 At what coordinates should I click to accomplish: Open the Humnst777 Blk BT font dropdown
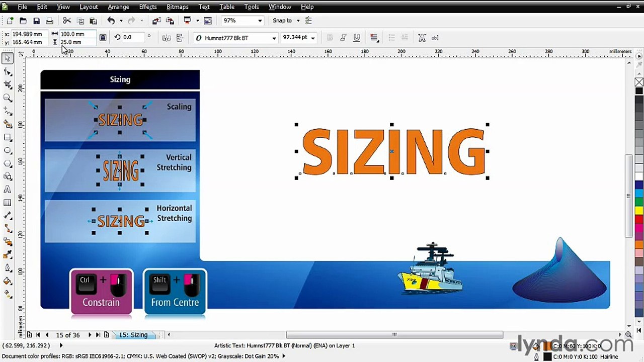(274, 38)
